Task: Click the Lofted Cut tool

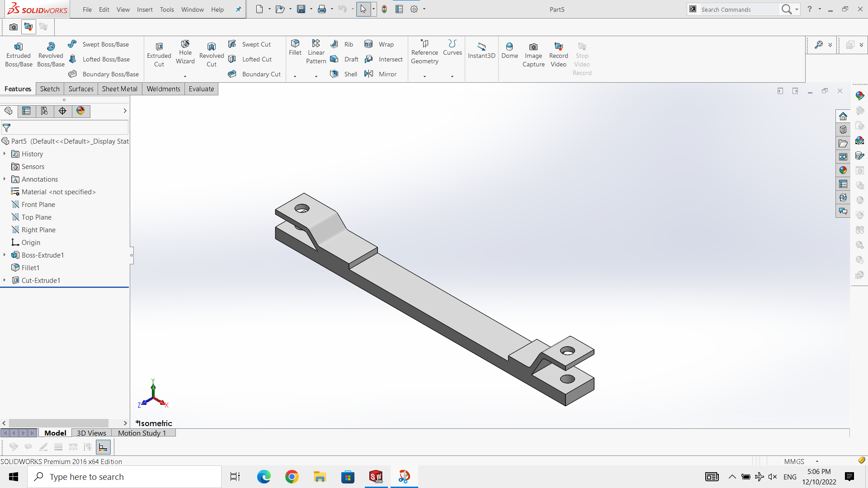Action: pyautogui.click(x=250, y=59)
